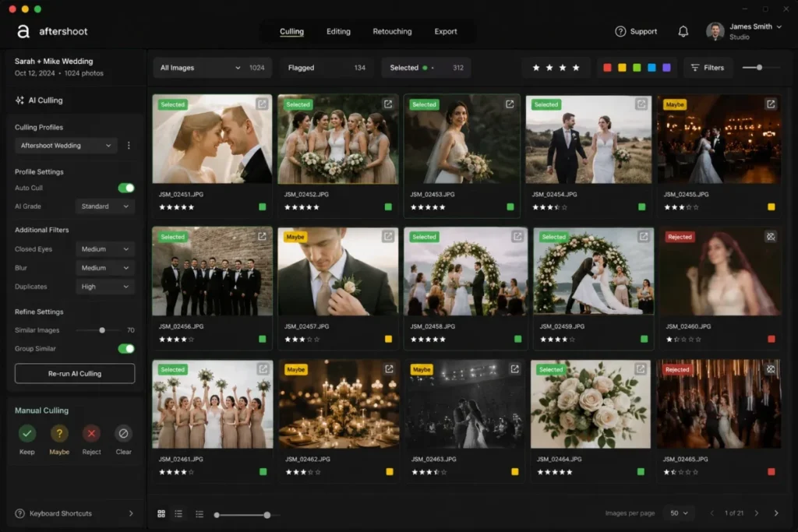Mark photo with Reject X icon

92,433
